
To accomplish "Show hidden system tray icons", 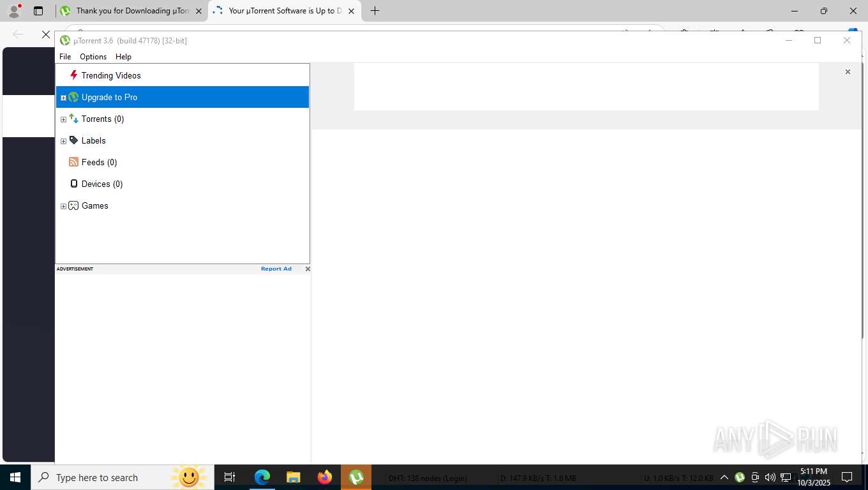I will tap(724, 477).
